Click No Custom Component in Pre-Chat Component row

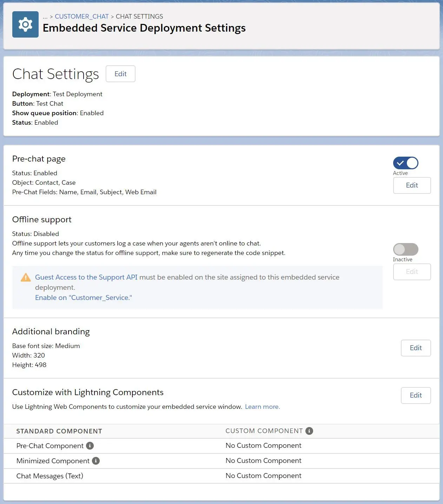[x=264, y=445]
